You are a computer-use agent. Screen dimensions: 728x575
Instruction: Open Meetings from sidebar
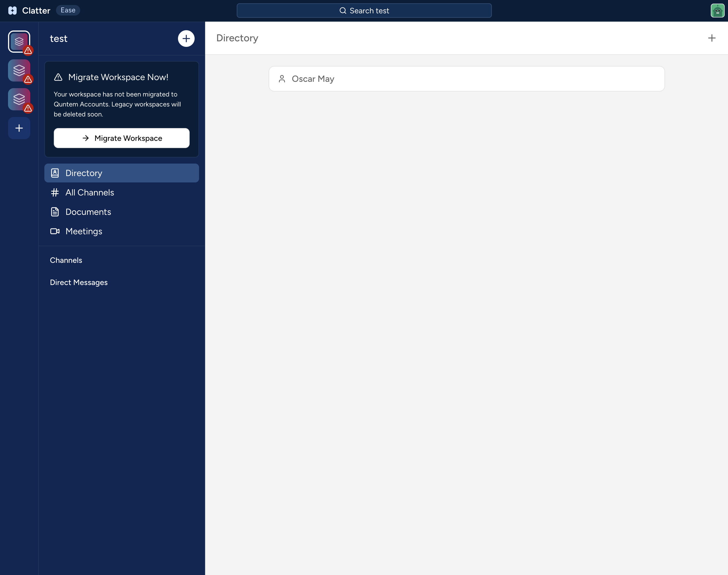coord(84,231)
